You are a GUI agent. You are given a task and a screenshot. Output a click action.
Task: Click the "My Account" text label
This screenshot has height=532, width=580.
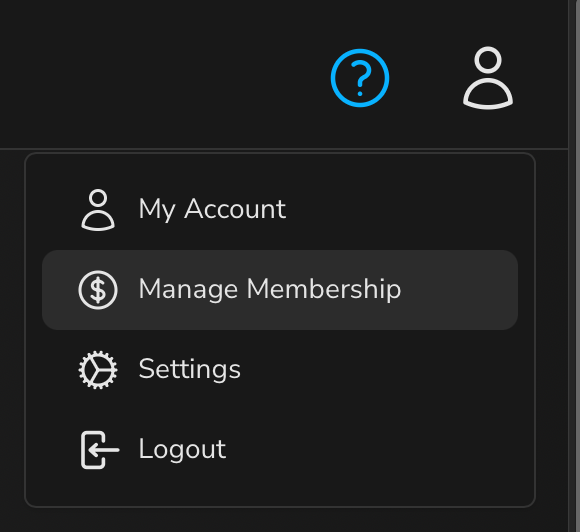[212, 209]
